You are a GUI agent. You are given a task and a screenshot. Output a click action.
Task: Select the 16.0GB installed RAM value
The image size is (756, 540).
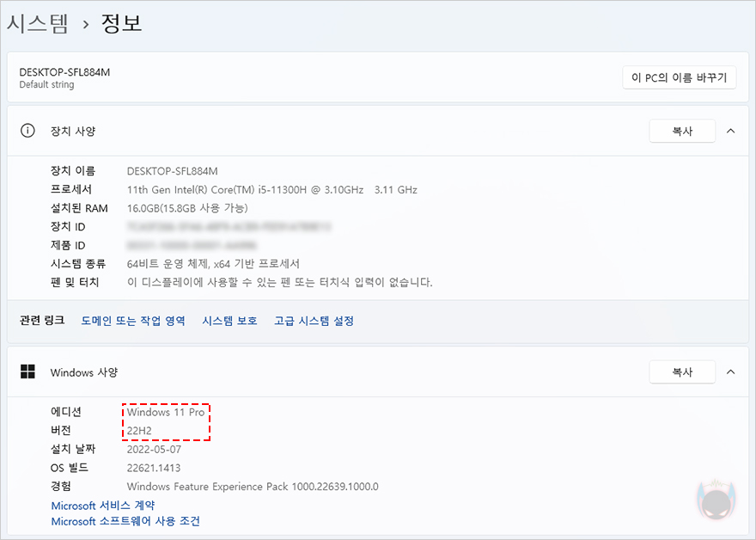pos(187,208)
